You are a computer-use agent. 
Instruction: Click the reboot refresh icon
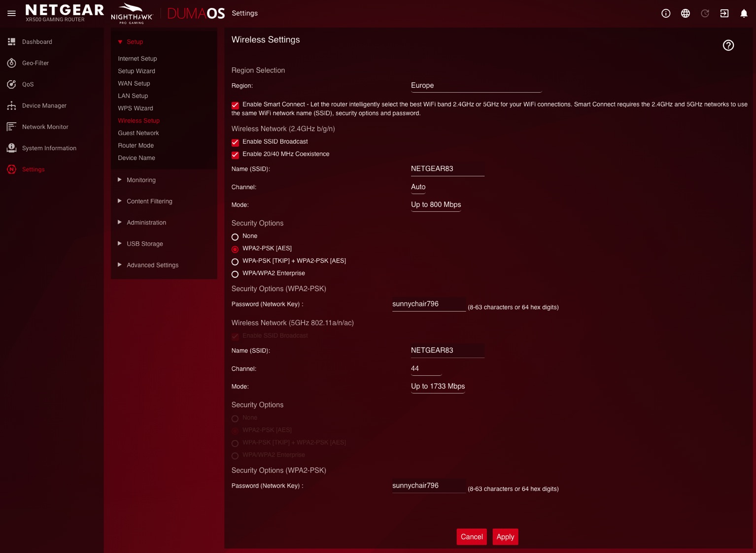click(705, 13)
